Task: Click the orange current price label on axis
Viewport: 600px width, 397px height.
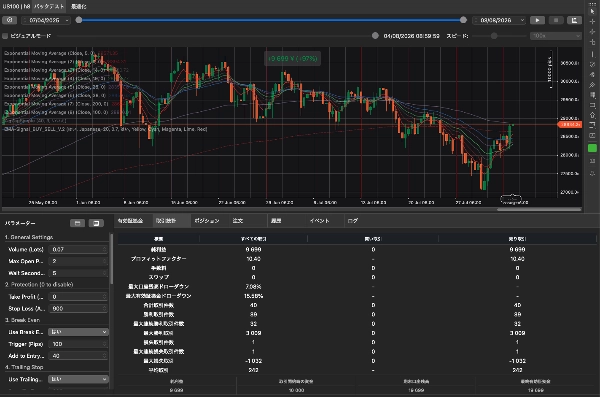Action: pos(570,124)
